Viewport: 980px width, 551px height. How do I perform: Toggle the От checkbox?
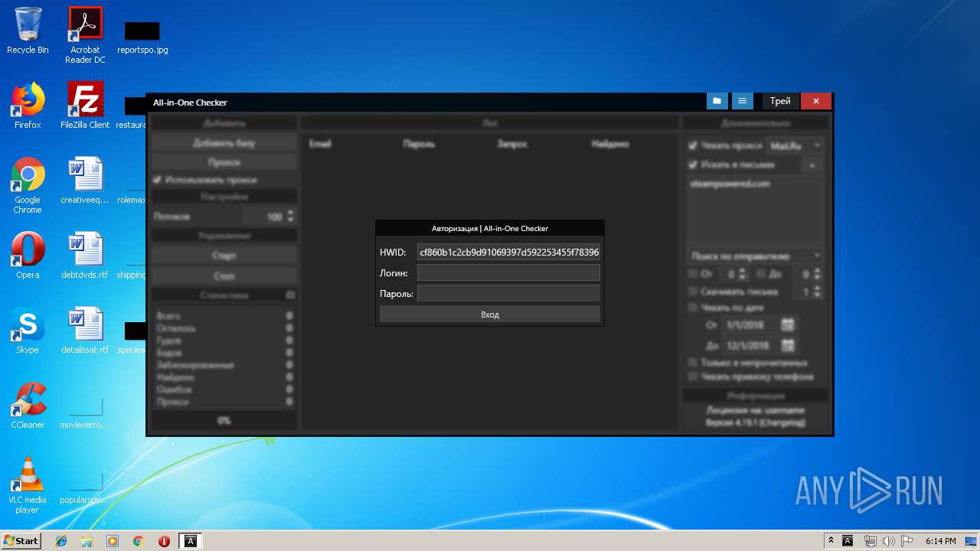click(693, 274)
